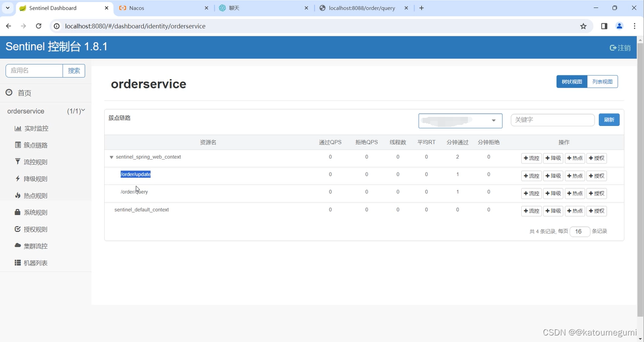The width and height of the screenshot is (644, 342).
Task: Close the Nacos browser tab
Action: tap(207, 8)
